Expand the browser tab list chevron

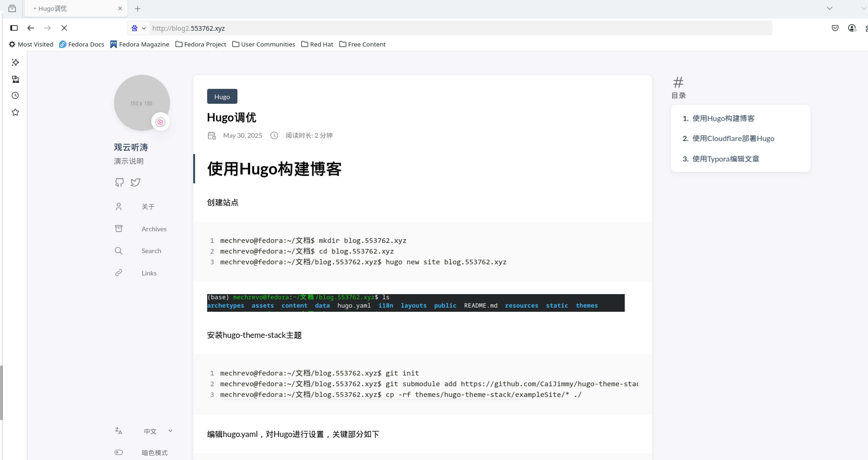coord(830,8)
